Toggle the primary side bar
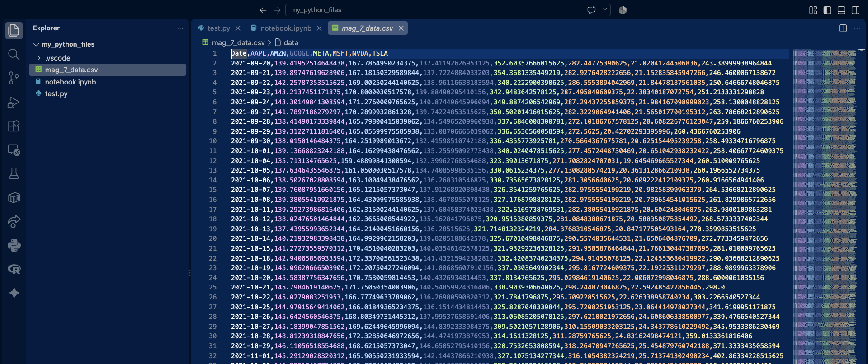Image resolution: width=868 pixels, height=364 pixels. (x=827, y=10)
